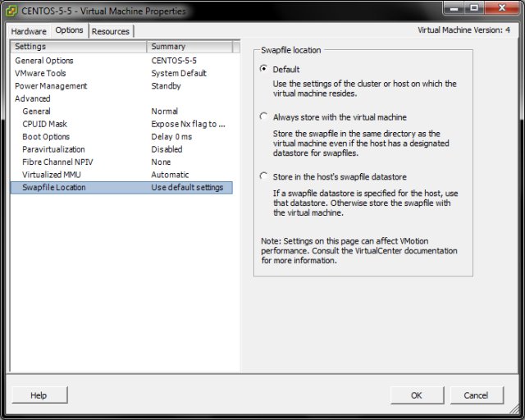Click the None summary value

tap(161, 162)
